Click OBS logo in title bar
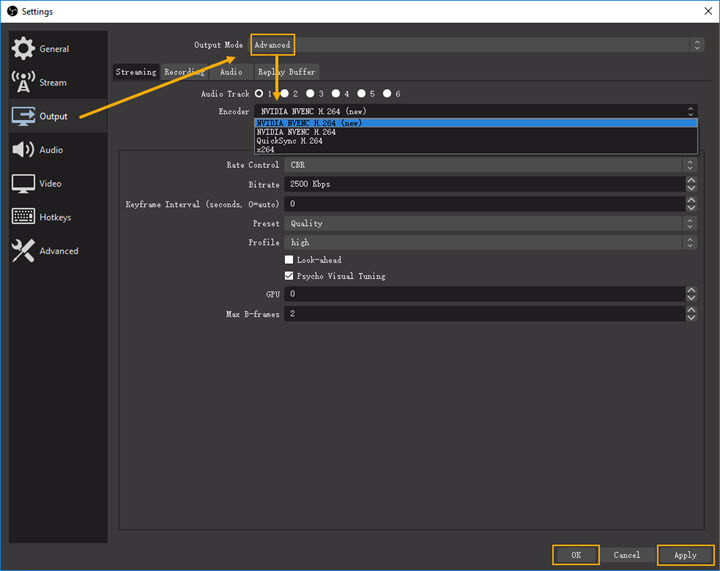The width and height of the screenshot is (720, 571). click(11, 11)
